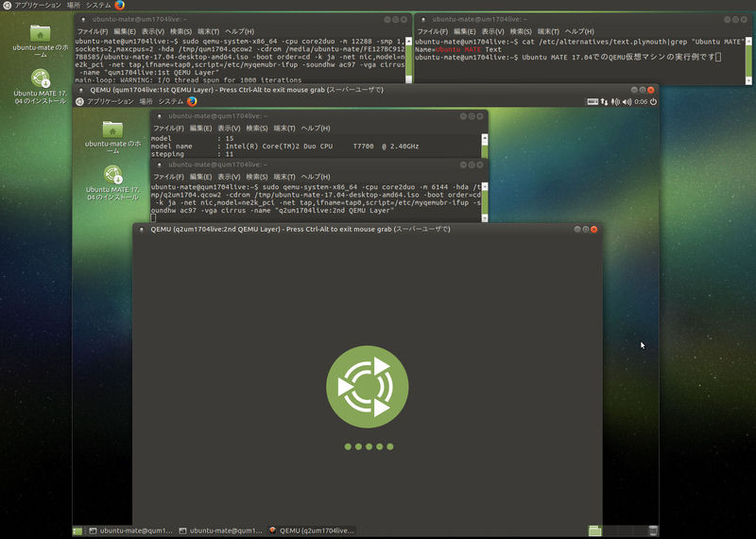
Task: Click scrollbar of the guest cpuinfo terminal
Action: click(x=485, y=147)
